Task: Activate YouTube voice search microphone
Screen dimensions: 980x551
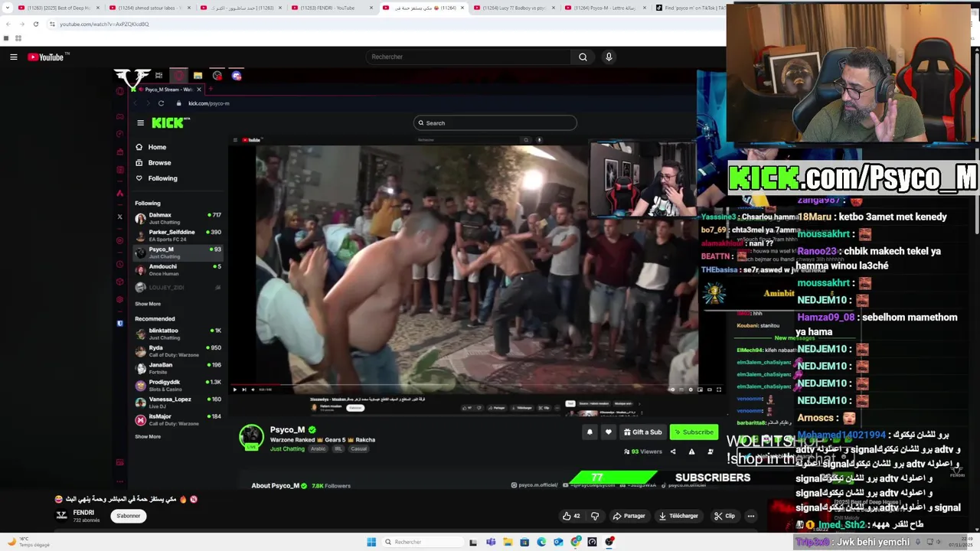Action: click(609, 57)
